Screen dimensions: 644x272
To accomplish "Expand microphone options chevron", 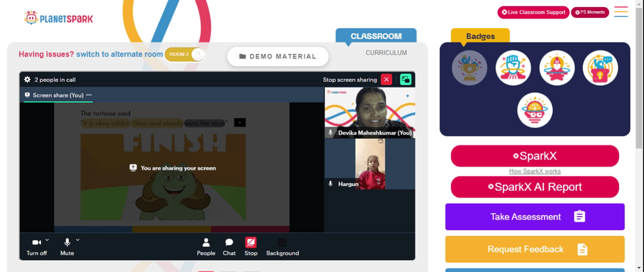I will click(x=78, y=240).
